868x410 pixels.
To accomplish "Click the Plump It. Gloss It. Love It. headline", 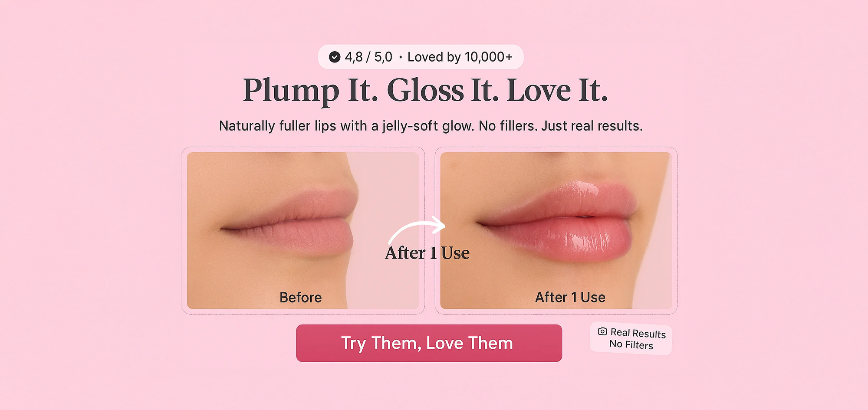I will click(x=425, y=90).
